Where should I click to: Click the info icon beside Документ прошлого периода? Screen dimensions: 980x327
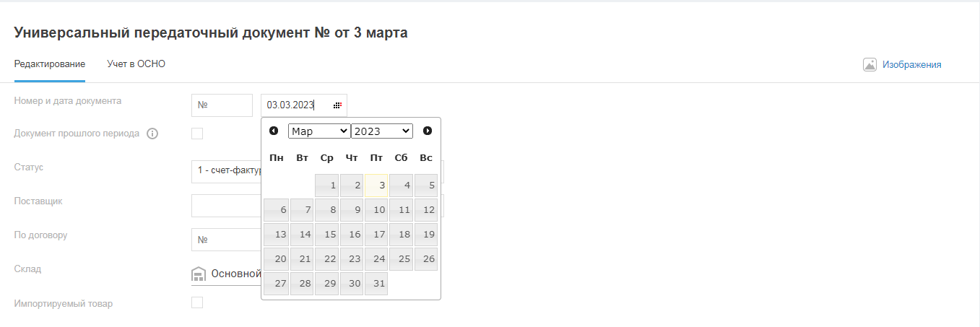pos(152,134)
